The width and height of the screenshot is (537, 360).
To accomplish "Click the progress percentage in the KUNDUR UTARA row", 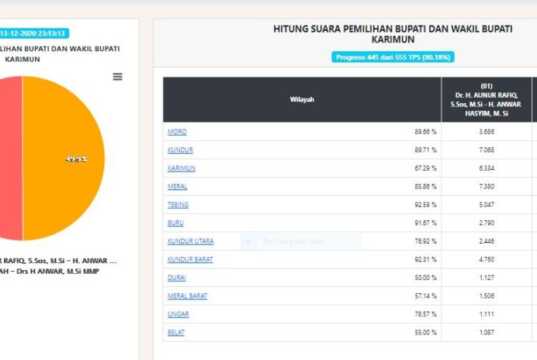I will click(x=425, y=241).
